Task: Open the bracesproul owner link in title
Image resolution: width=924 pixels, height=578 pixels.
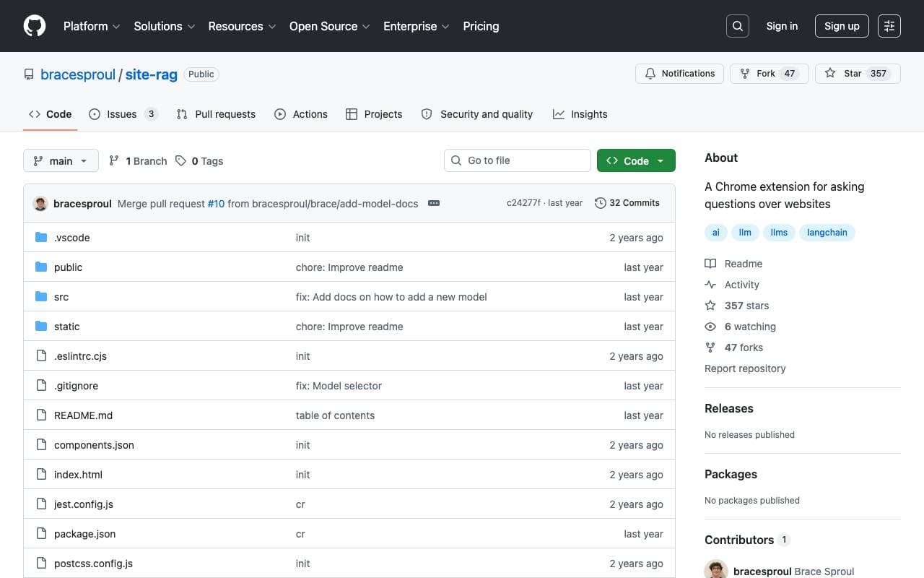Action: click(x=78, y=74)
